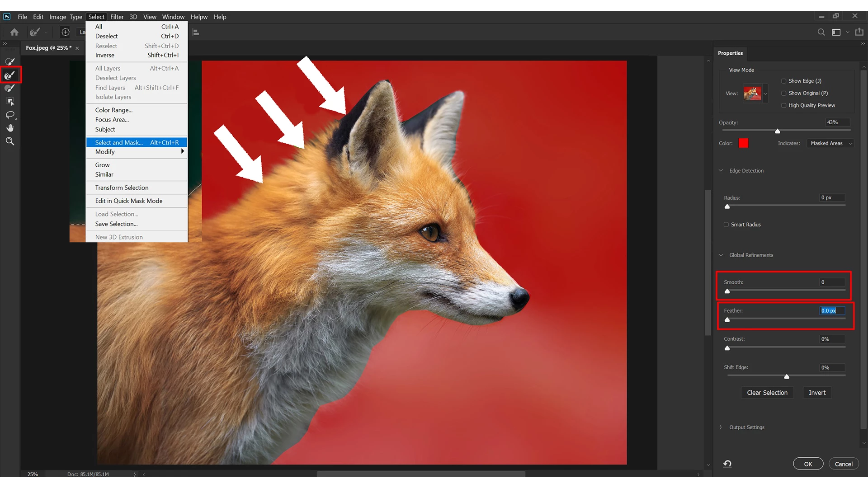
Task: Open the Indicates Masked Areas dropdown
Action: click(x=830, y=143)
